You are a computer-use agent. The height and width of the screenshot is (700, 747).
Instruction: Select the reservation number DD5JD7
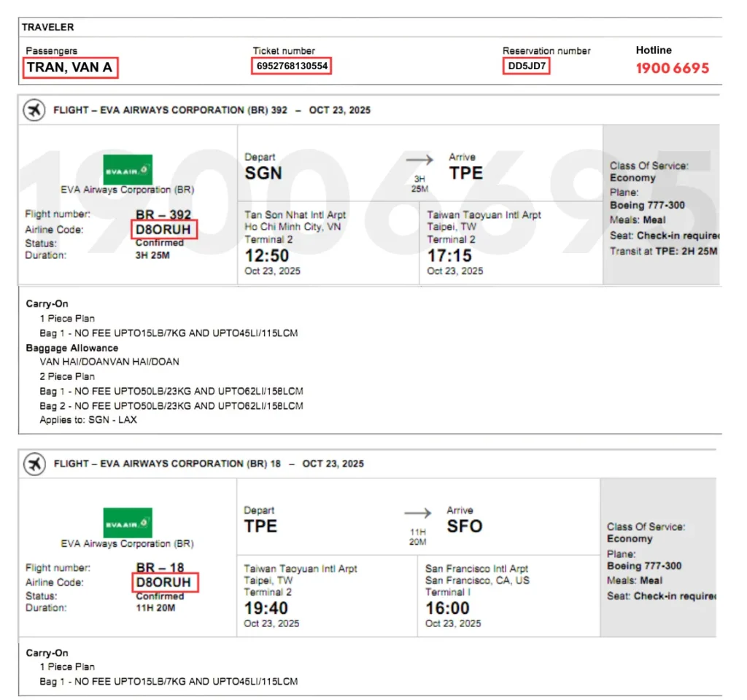[x=527, y=64]
